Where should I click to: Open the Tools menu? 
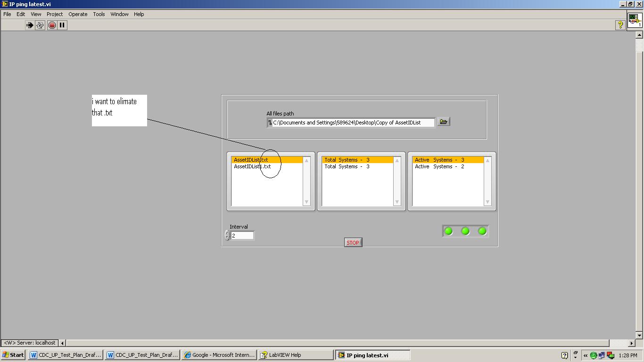[x=99, y=14]
